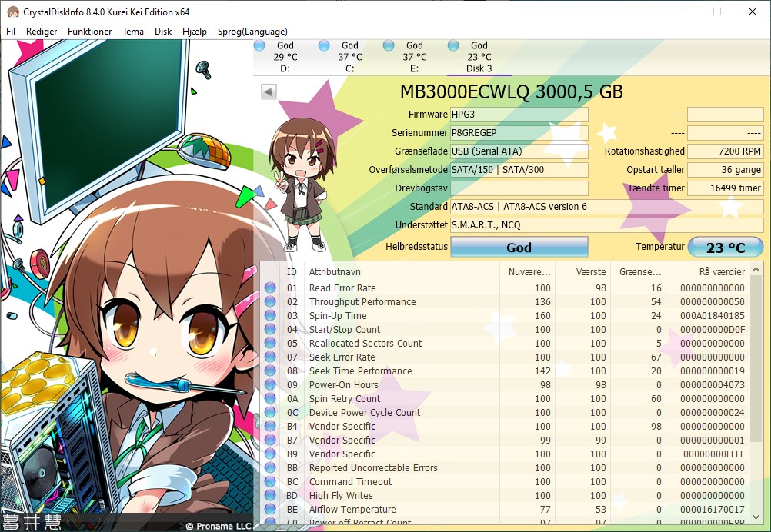The image size is (771, 532).
Task: Click the Disk 3 health orb icon
Action: (x=453, y=45)
